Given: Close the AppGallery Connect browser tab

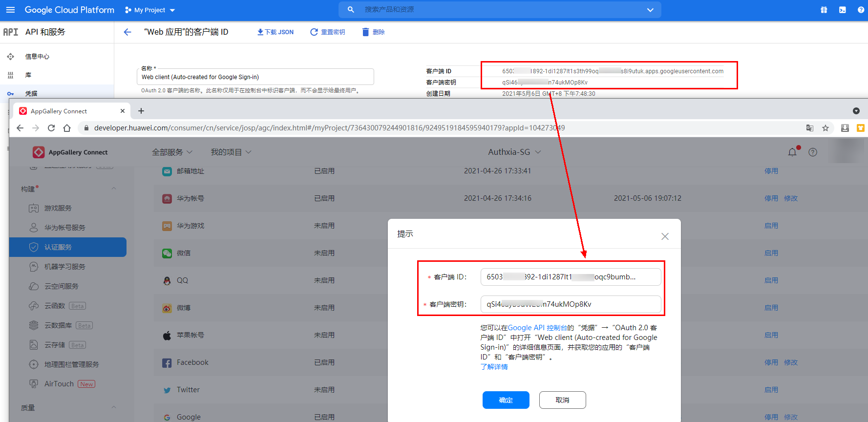Looking at the screenshot, I should click(123, 111).
